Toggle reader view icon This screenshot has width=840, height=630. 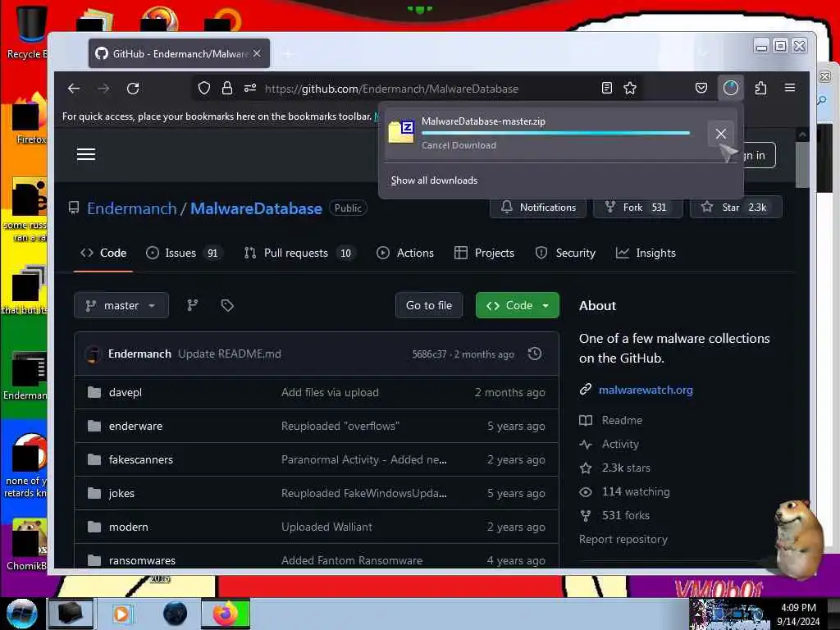point(607,89)
